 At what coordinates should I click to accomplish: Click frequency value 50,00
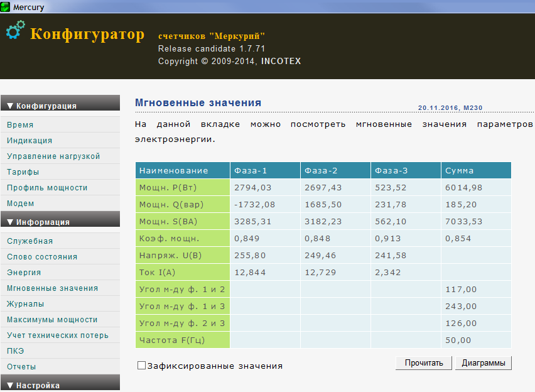coord(477,340)
